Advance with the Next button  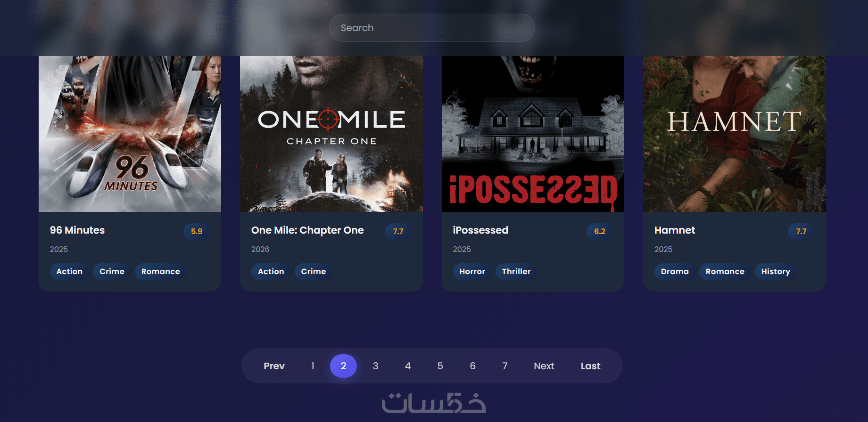point(544,366)
